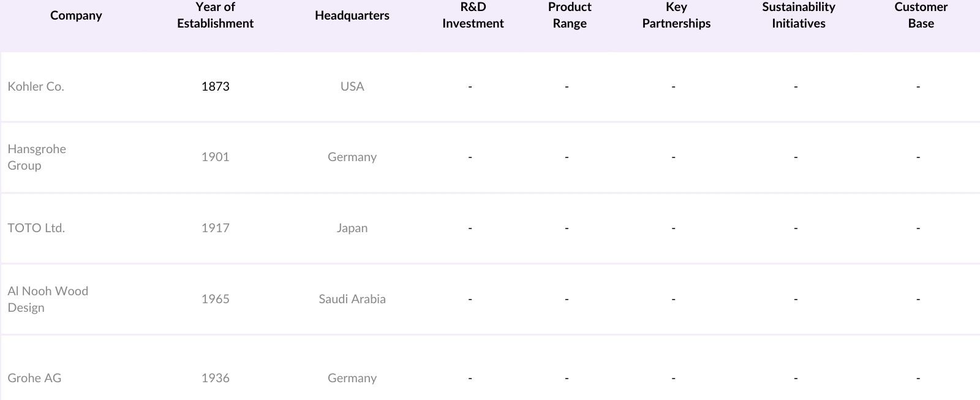Open the Kohler Co. company entry
Screen dimensions: 980x400
[x=36, y=86]
